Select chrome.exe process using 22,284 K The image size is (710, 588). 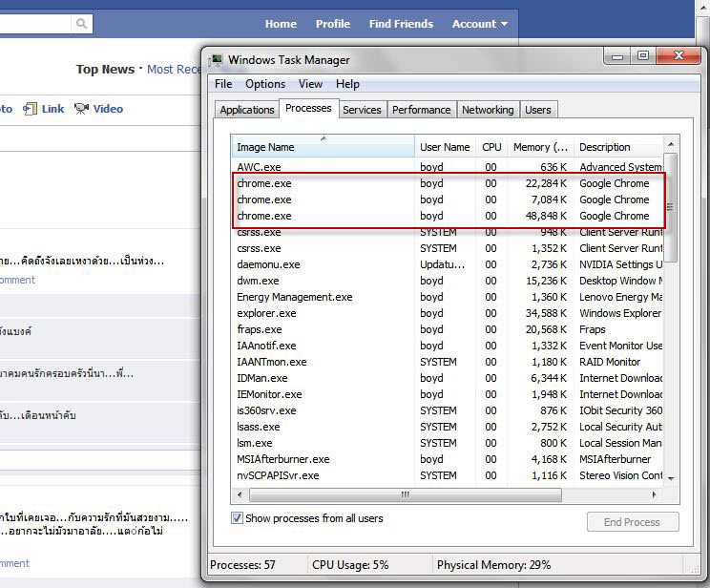(x=449, y=183)
